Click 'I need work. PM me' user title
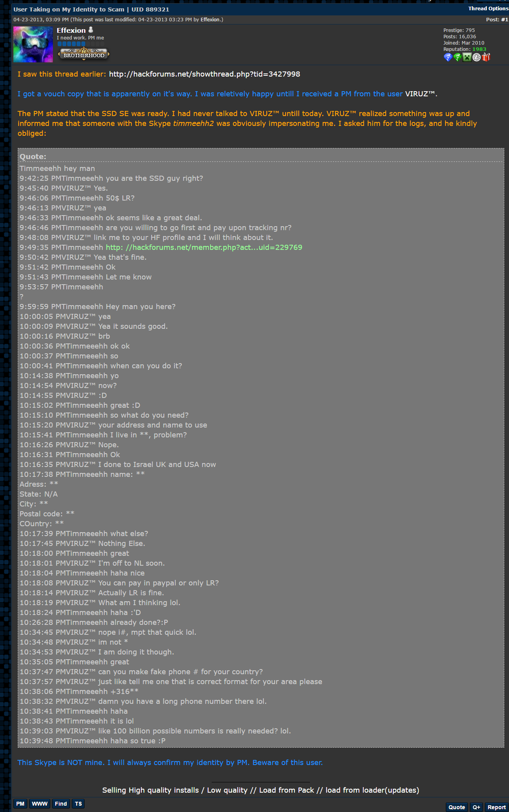This screenshot has height=812, width=509. (x=80, y=38)
